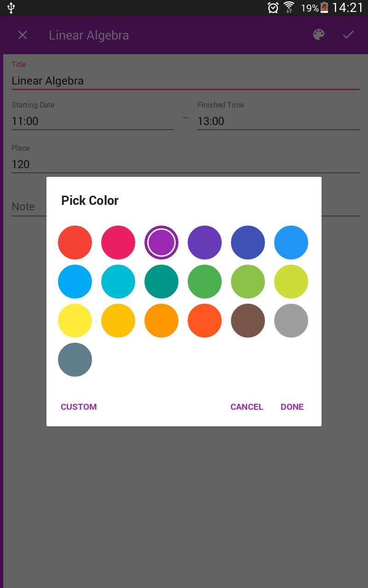The width and height of the screenshot is (368, 588).
Task: Tap the Title field with Linear Algebra
Action: tap(185, 81)
